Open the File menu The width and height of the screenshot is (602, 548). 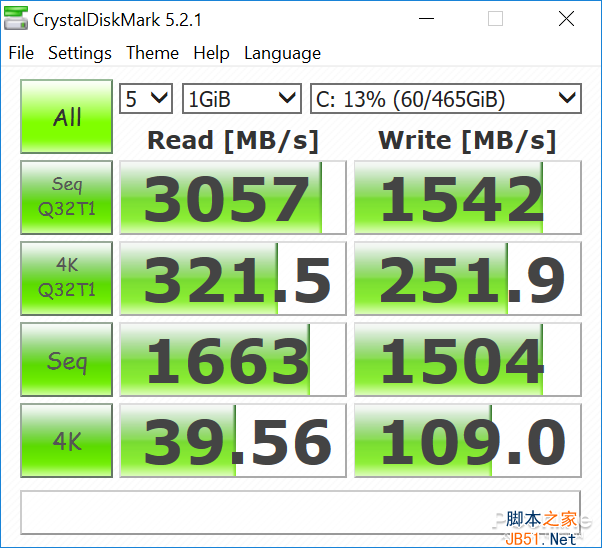pos(21,53)
